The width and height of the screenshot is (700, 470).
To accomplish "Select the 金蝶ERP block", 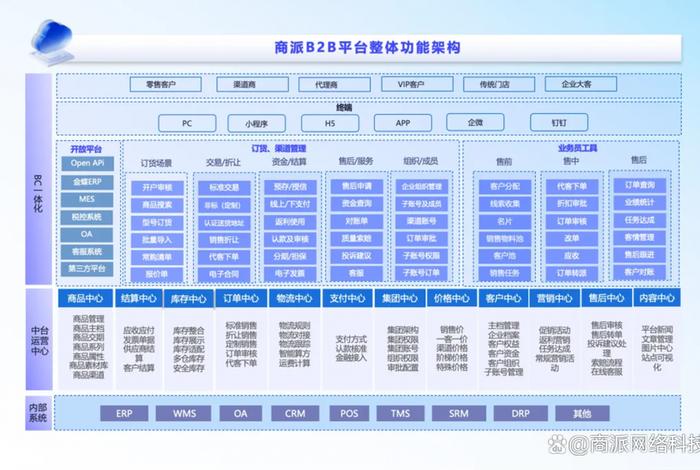I will coord(88,182).
